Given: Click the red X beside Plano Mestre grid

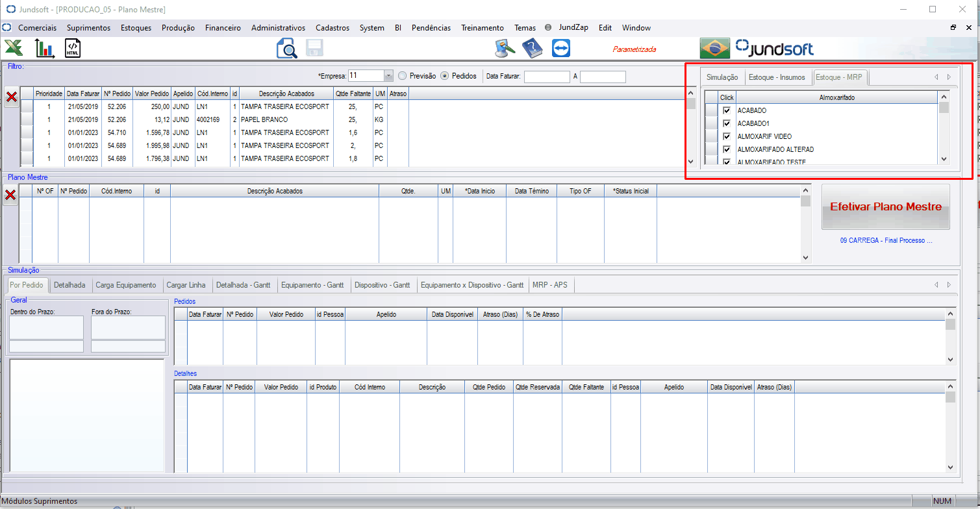Looking at the screenshot, I should 10,194.
